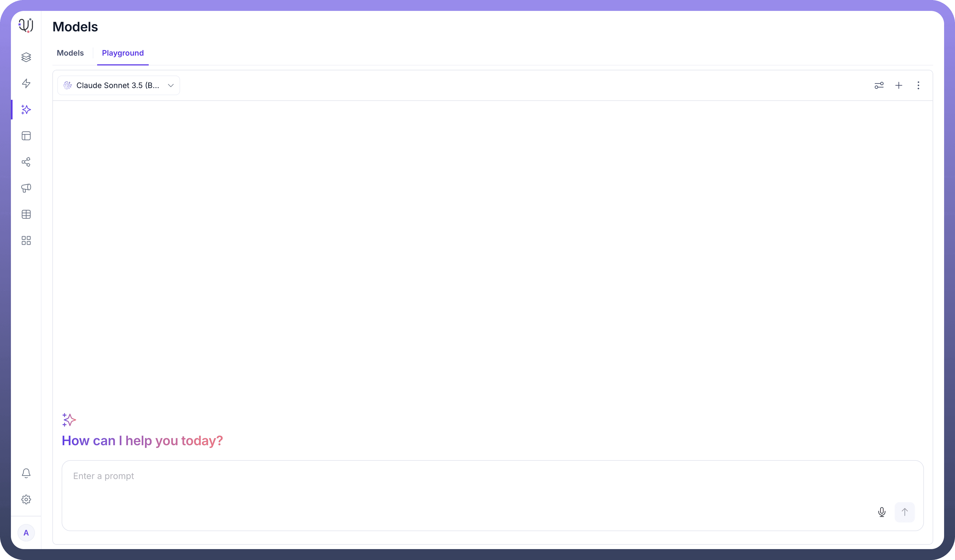The height and width of the screenshot is (560, 955).
Task: Open the user avatar A menu
Action: (26, 533)
